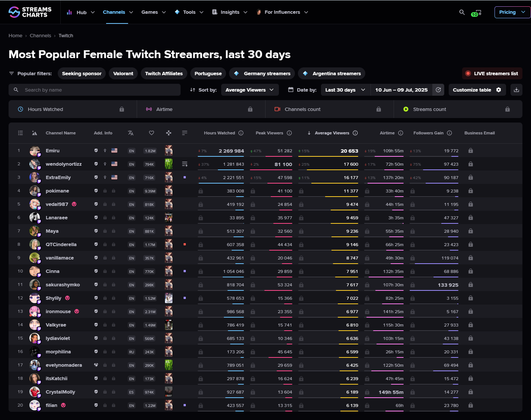Expand the Tools menu

[x=189, y=12]
